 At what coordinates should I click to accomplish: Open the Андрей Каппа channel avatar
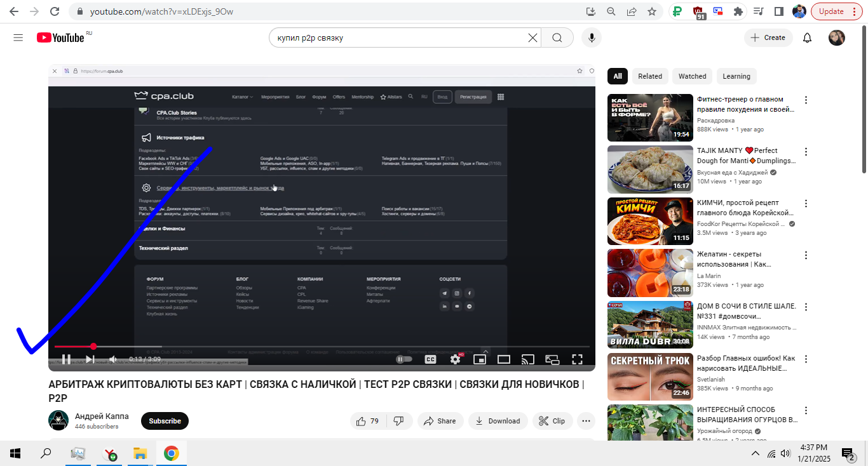(x=58, y=420)
